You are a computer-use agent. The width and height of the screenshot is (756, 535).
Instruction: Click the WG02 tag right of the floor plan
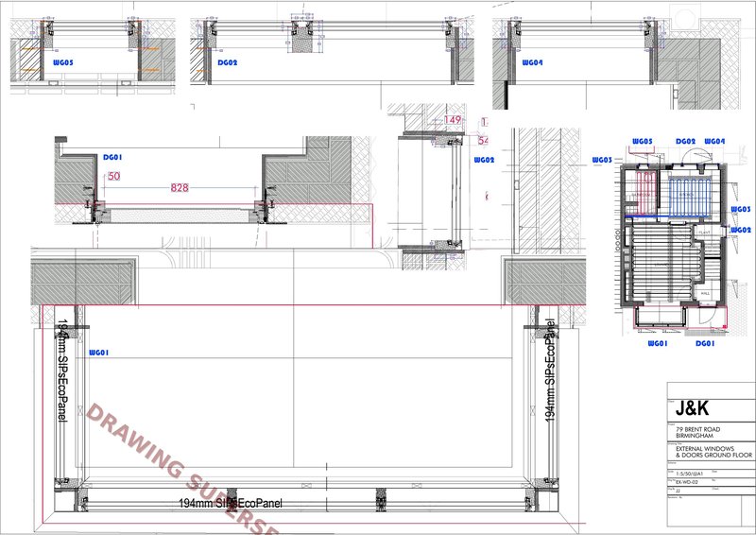[x=741, y=230]
